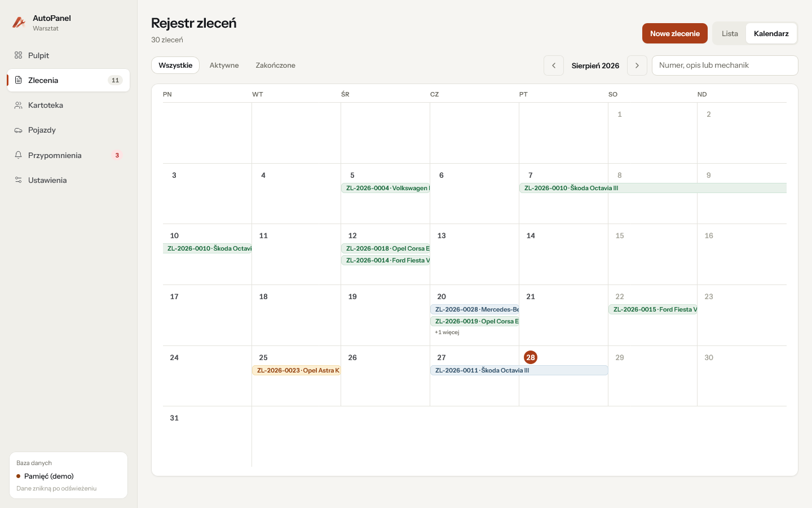Click the Pamięć (demo) database status

click(x=45, y=476)
